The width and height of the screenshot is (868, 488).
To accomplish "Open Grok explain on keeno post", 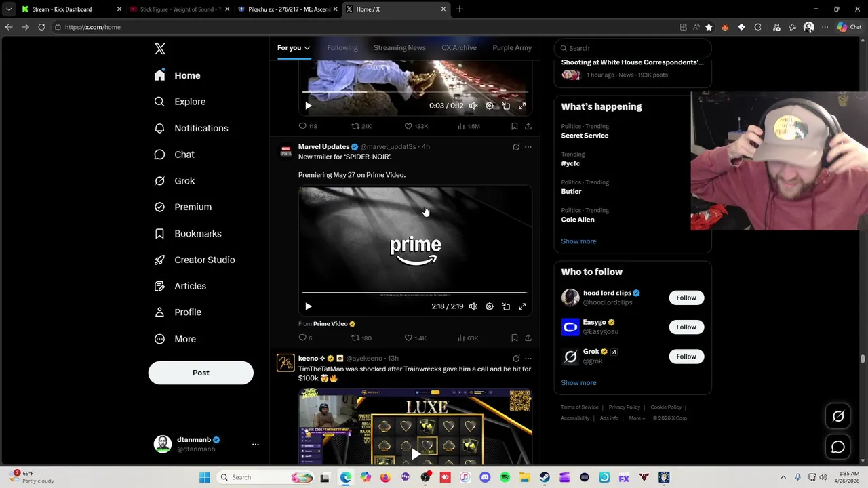I will pos(516,359).
